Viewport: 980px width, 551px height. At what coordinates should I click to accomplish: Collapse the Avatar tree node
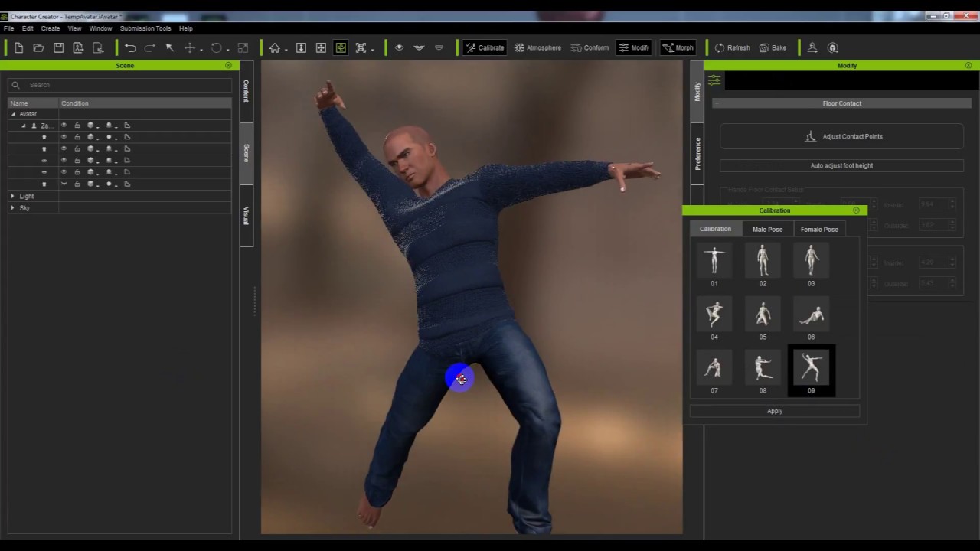13,114
